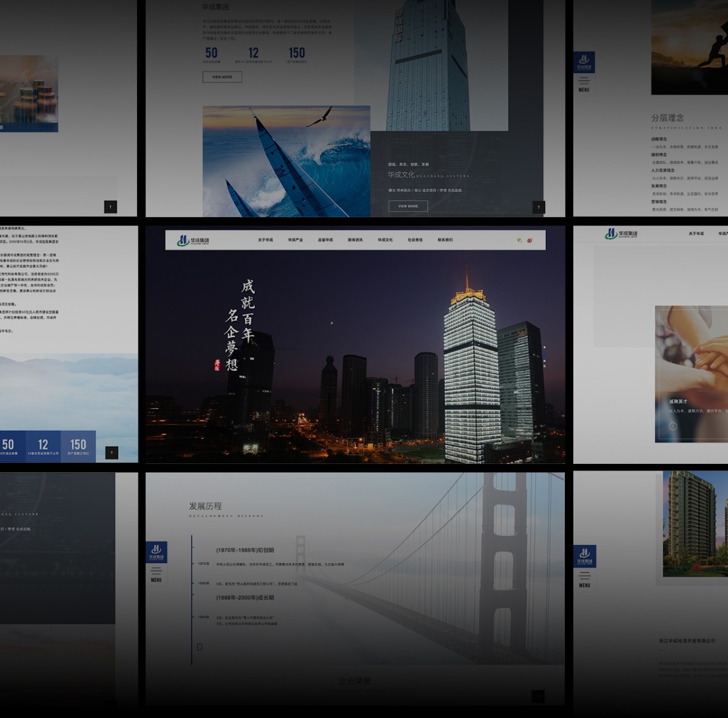Select the 华成文化 navigation item
The width and height of the screenshot is (728, 718).
point(385,240)
